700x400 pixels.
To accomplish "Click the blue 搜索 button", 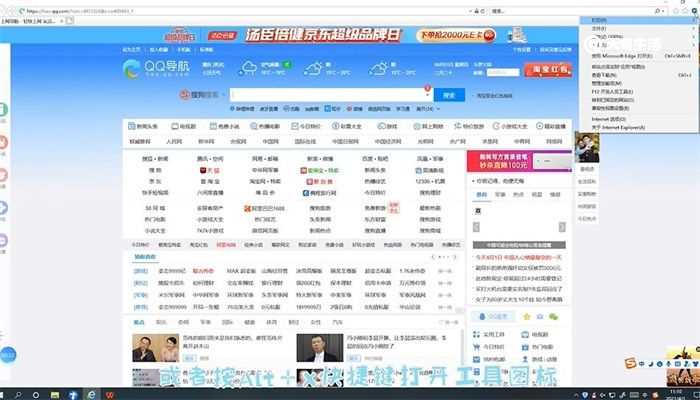I will (449, 95).
